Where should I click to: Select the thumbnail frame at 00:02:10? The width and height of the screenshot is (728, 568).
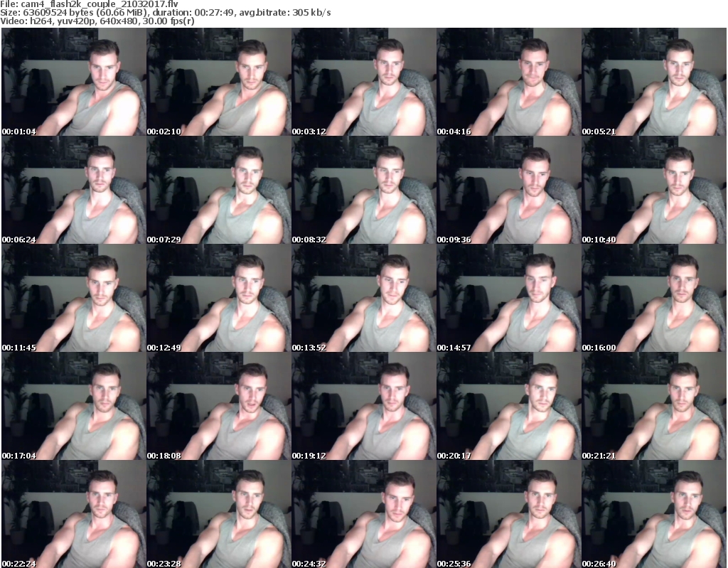click(x=219, y=82)
